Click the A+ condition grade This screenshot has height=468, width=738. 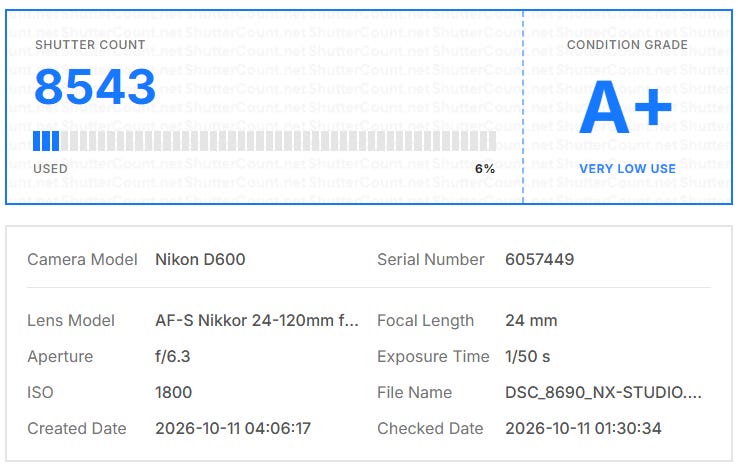(625, 107)
